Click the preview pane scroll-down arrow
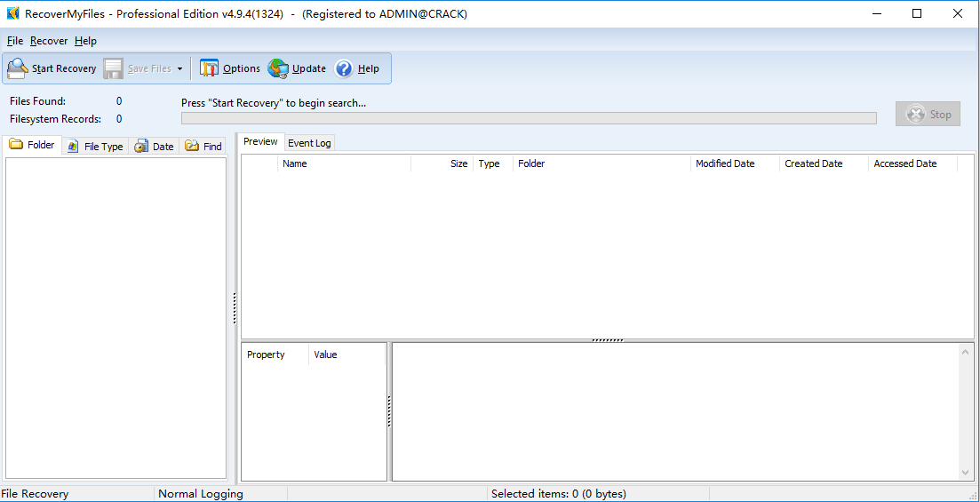Viewport: 980px width, 502px height. (x=966, y=473)
